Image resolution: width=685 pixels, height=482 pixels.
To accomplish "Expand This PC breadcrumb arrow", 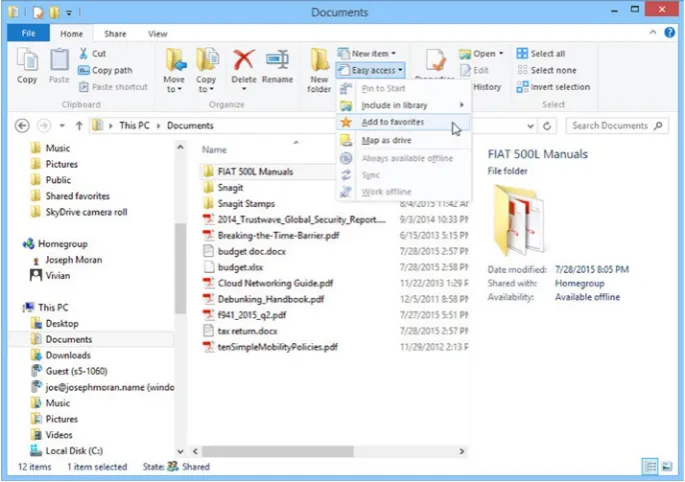I will point(158,126).
